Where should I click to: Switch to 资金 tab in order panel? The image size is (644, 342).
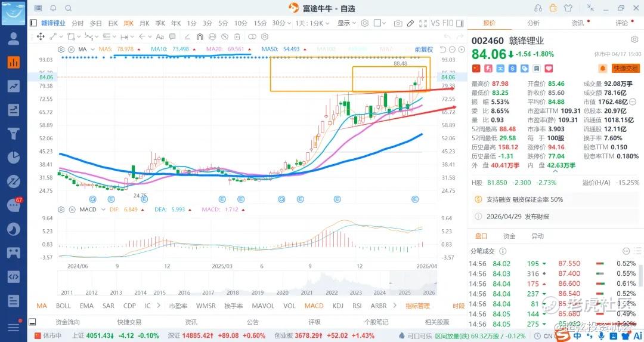click(509, 236)
